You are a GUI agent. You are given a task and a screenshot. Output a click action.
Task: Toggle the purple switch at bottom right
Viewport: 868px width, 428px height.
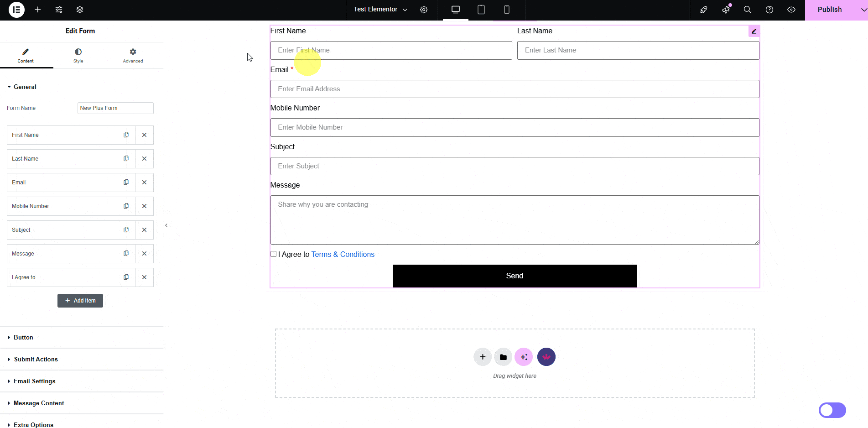click(832, 410)
